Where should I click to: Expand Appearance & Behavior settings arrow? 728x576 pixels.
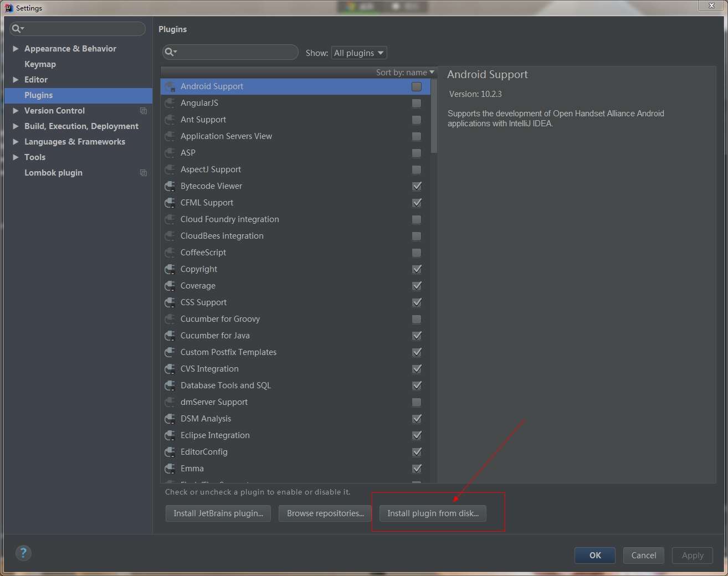pos(16,49)
